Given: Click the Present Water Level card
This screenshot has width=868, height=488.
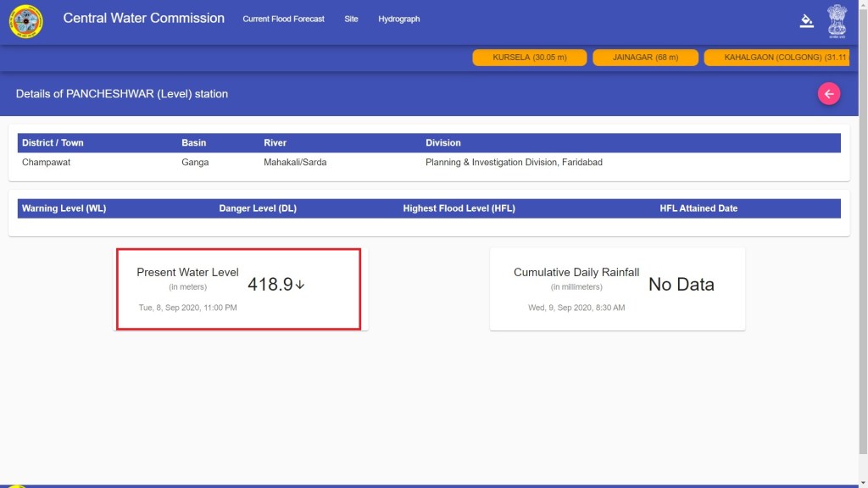Looking at the screenshot, I should click(x=238, y=289).
